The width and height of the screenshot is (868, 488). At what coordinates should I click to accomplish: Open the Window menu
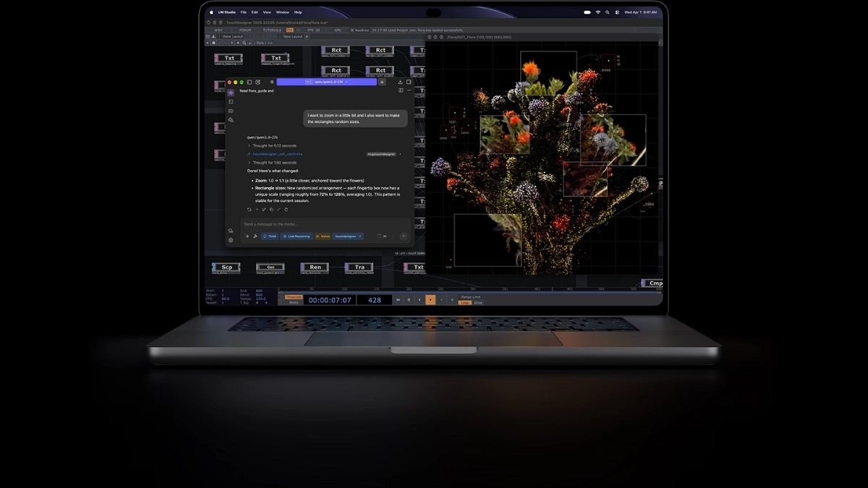coord(282,12)
